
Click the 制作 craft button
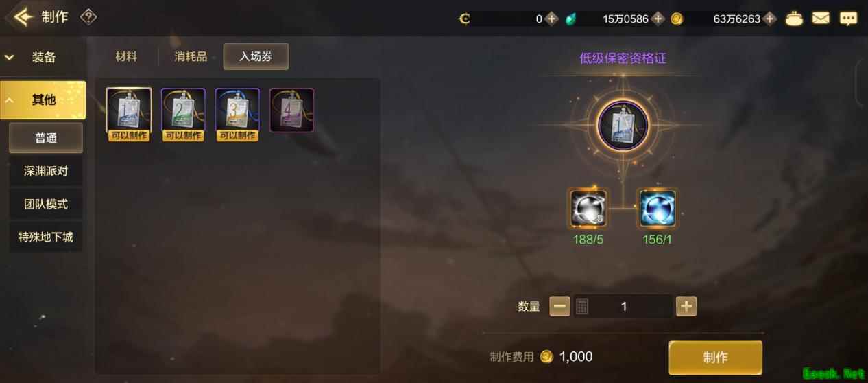(x=715, y=358)
